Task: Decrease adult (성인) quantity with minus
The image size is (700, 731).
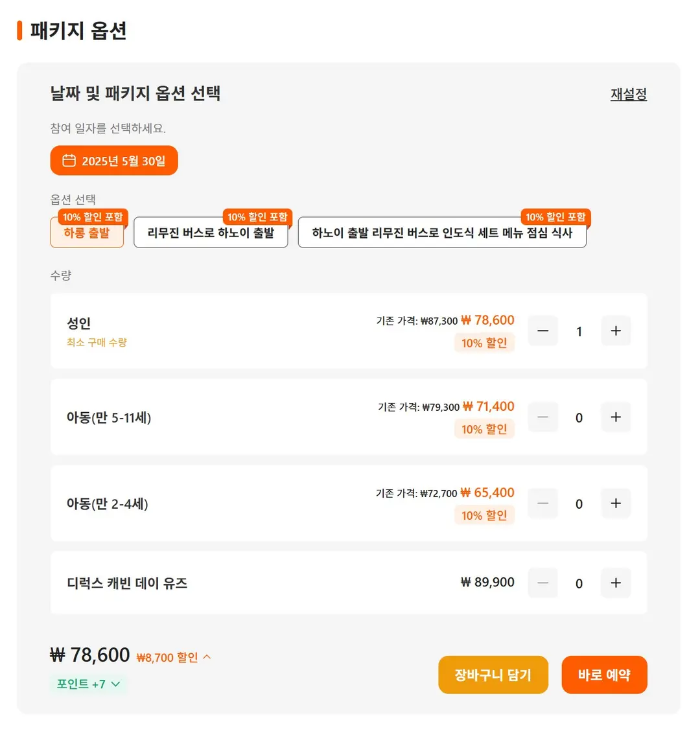Action: [543, 331]
